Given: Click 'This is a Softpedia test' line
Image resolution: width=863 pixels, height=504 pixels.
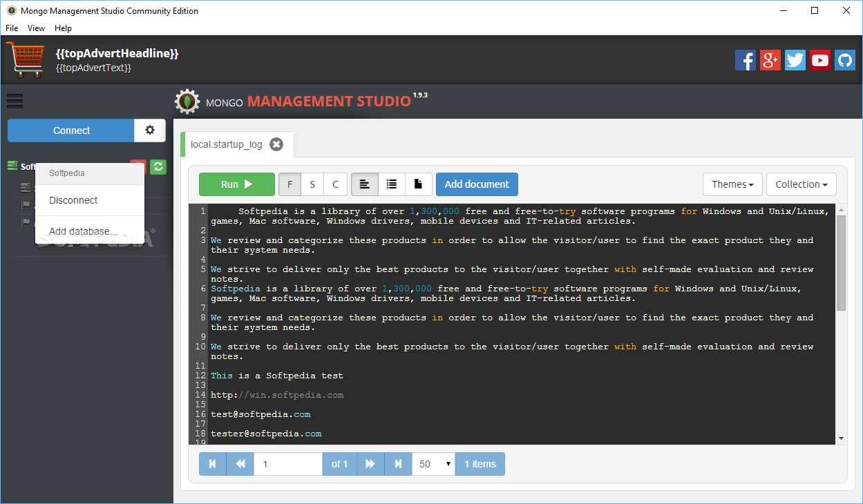Looking at the screenshot, I should (277, 376).
